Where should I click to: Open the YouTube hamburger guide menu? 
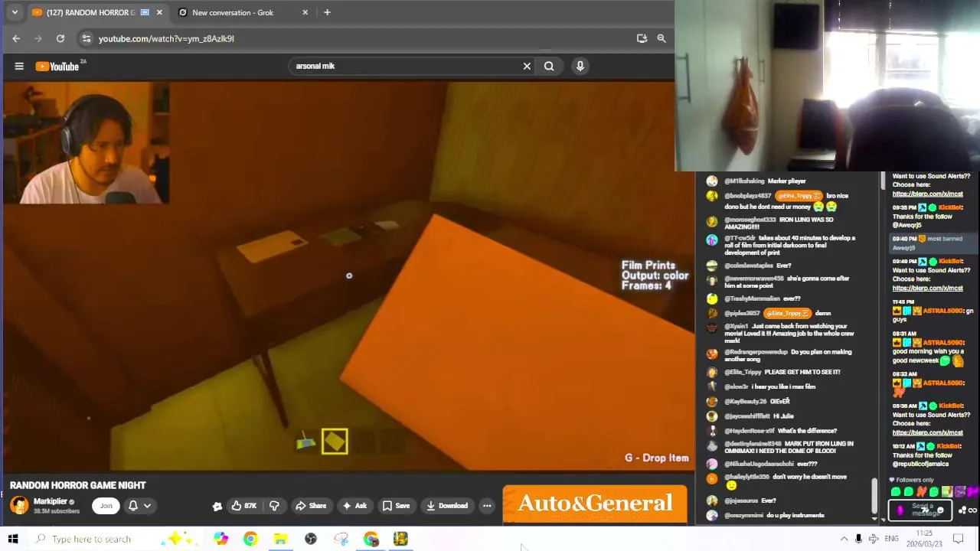pyautogui.click(x=19, y=67)
